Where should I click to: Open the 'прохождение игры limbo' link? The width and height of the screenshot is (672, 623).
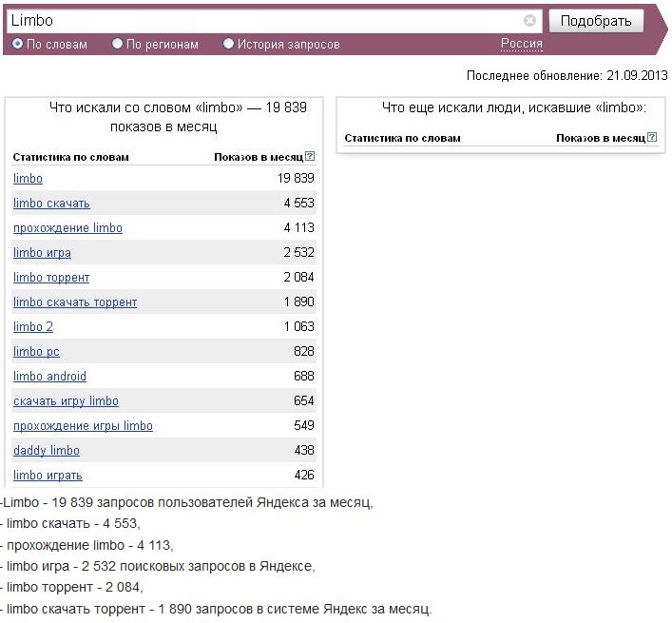83,426
